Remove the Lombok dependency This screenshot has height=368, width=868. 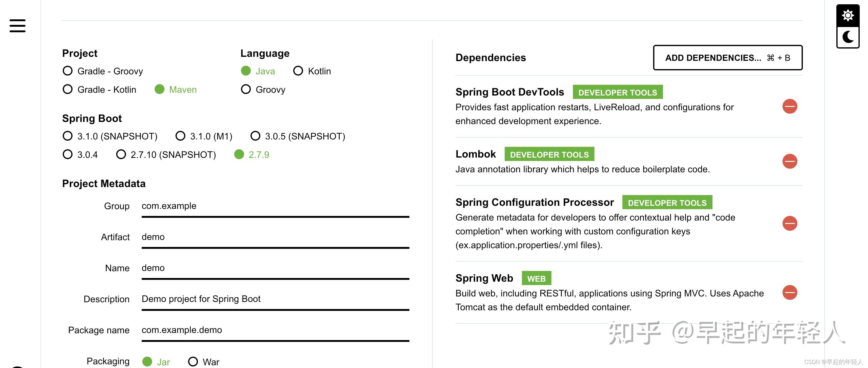[790, 161]
